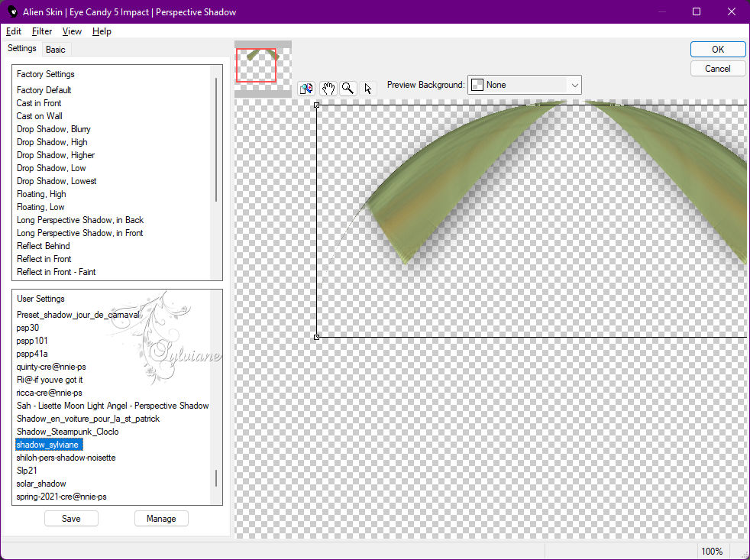Select Preset_shadow_jour_de_carnaval user setting
The width and height of the screenshot is (750, 560).
click(78, 315)
